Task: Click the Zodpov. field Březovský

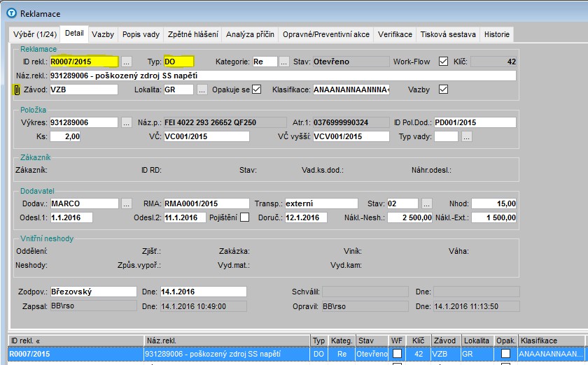Action: (x=93, y=292)
